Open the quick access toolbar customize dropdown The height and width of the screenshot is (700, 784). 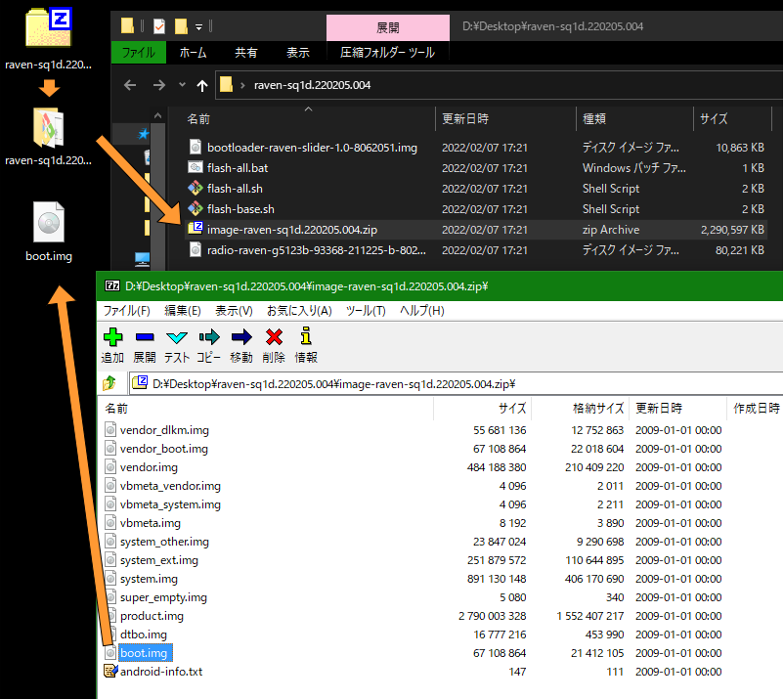[199, 27]
